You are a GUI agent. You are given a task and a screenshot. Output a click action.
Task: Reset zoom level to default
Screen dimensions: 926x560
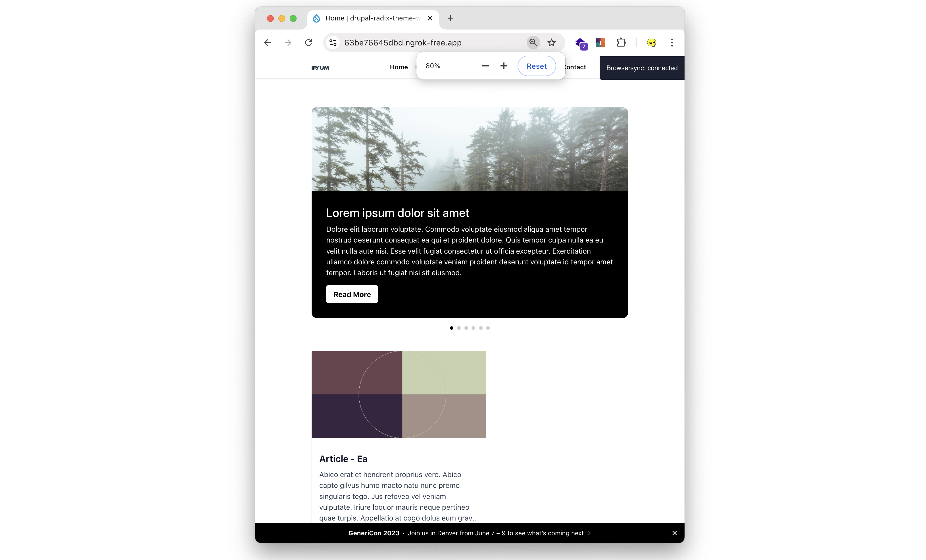[x=536, y=66]
